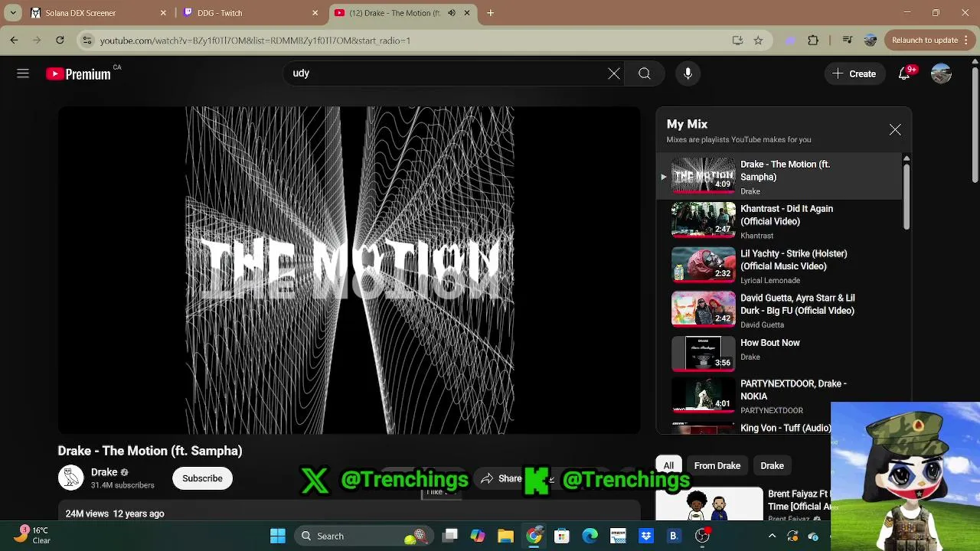Play Lil Yachty - Strike (Holster) thumbnail

[703, 265]
